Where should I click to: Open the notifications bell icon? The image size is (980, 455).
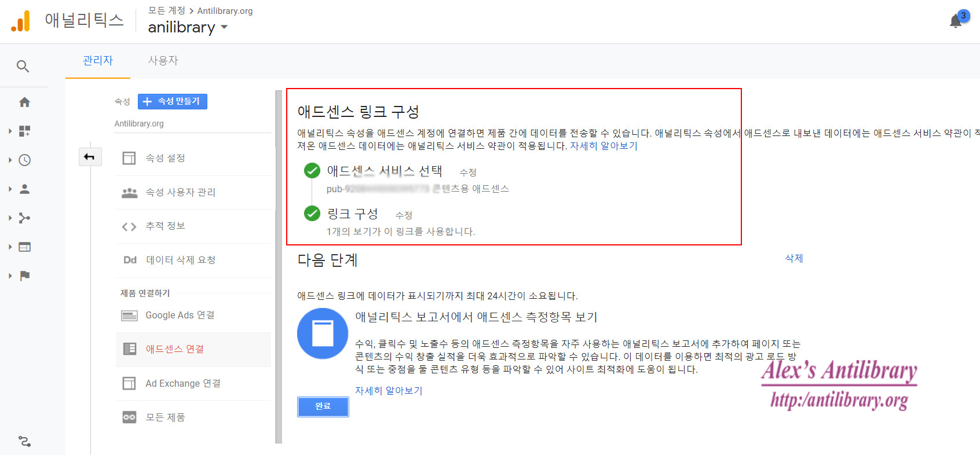click(x=956, y=21)
